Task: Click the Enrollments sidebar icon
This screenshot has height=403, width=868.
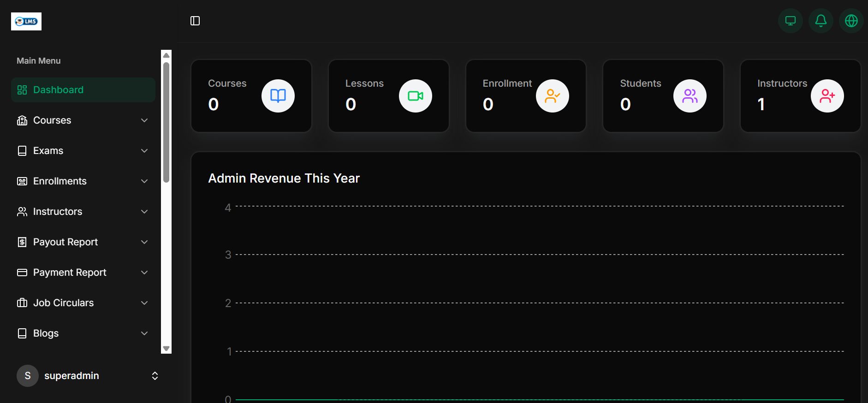Action: coord(22,181)
